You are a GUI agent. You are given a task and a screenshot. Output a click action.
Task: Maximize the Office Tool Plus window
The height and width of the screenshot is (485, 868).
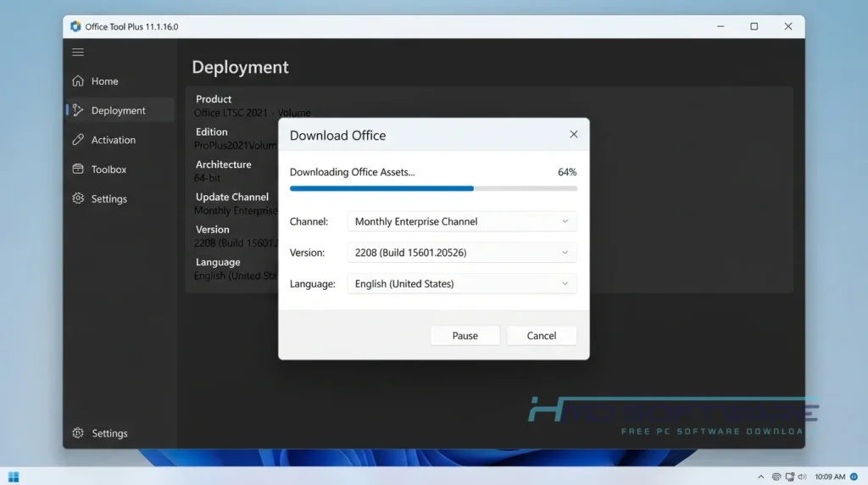tap(754, 26)
